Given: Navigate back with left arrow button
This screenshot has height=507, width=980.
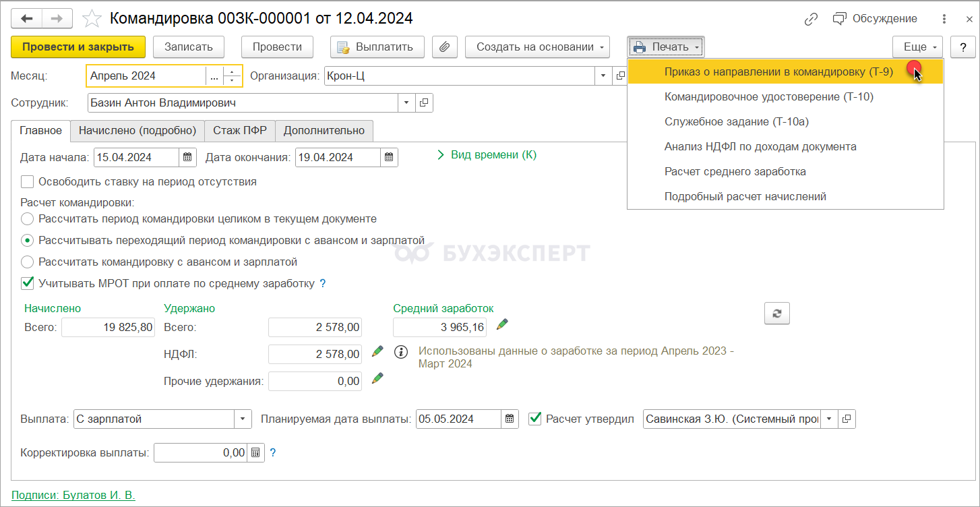Looking at the screenshot, I should (27, 18).
